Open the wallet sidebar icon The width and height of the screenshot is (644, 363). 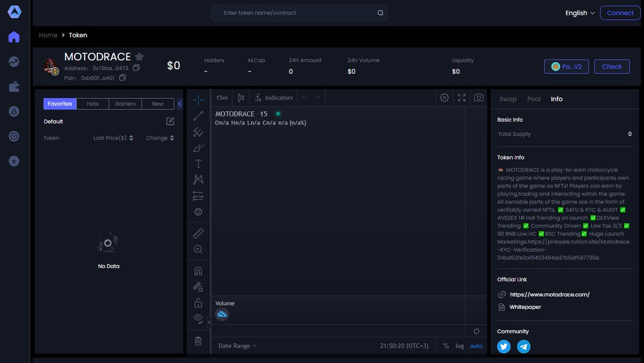click(14, 87)
